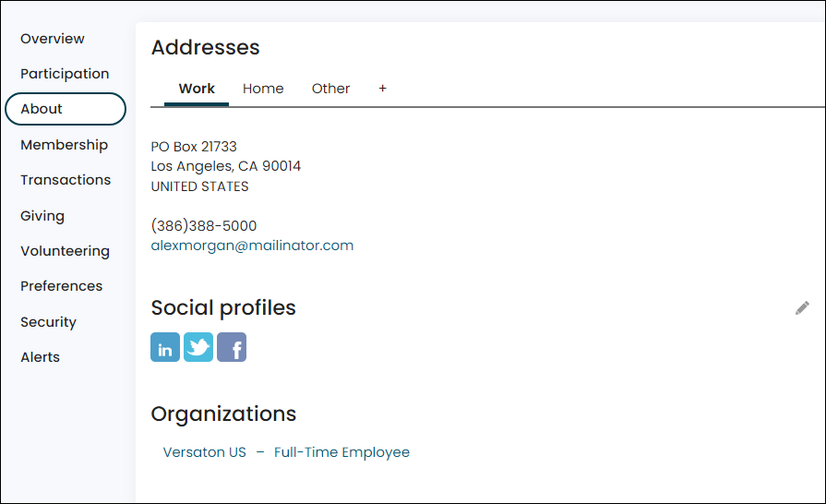
Task: Select the About sidebar item
Action: (x=66, y=109)
